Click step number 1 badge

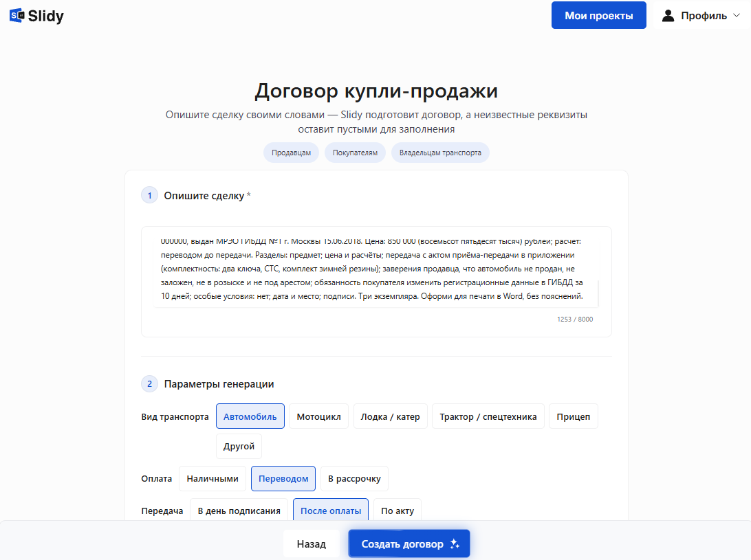point(149,195)
